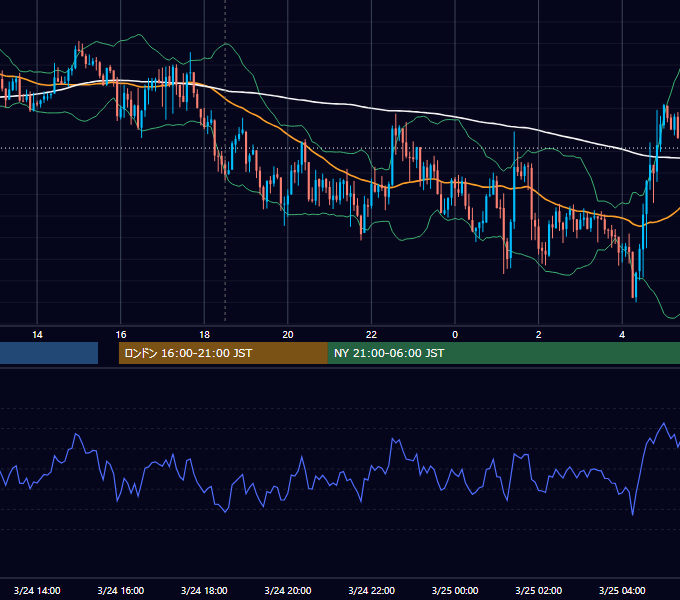680x600 pixels.
Task: Click the 14 hour axis label
Action: pos(37,335)
